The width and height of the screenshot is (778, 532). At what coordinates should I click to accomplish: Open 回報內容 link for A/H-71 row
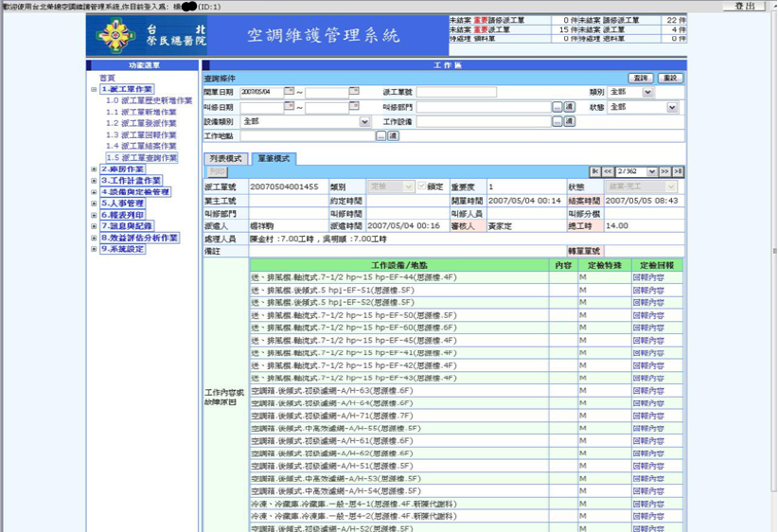648,416
